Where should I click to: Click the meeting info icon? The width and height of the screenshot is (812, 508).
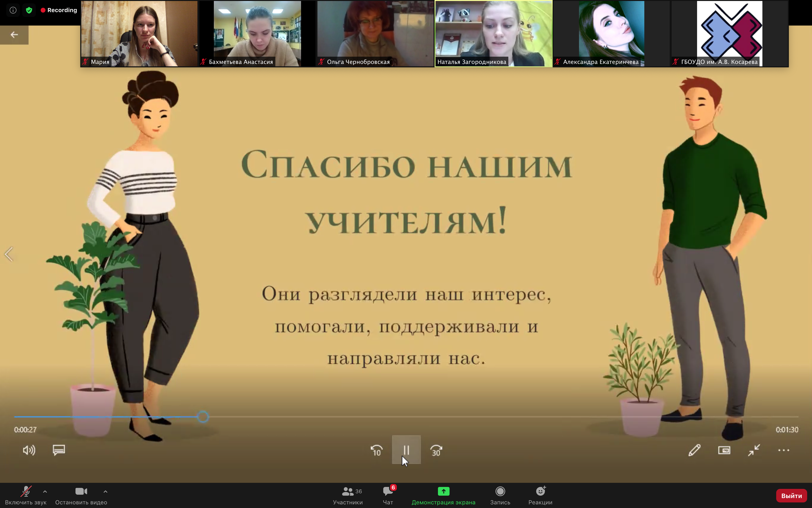click(x=13, y=10)
